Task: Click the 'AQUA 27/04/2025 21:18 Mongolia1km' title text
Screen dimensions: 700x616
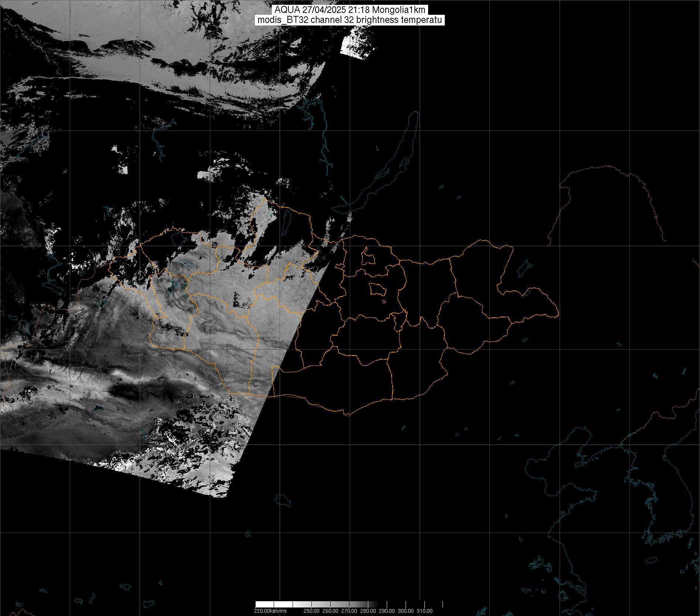Action: 350,10
